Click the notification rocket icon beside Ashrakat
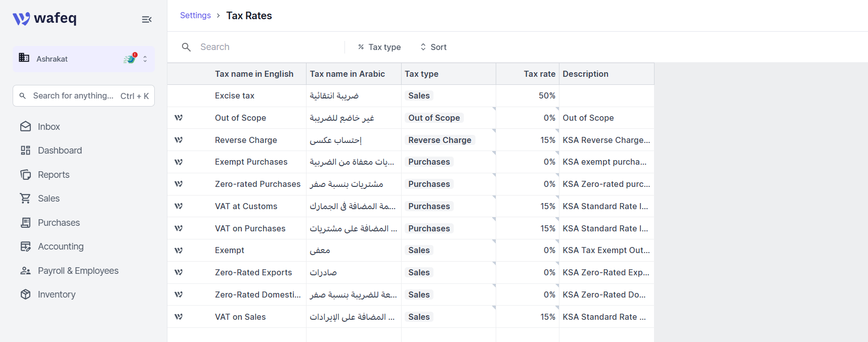The image size is (868, 342). coord(130,59)
